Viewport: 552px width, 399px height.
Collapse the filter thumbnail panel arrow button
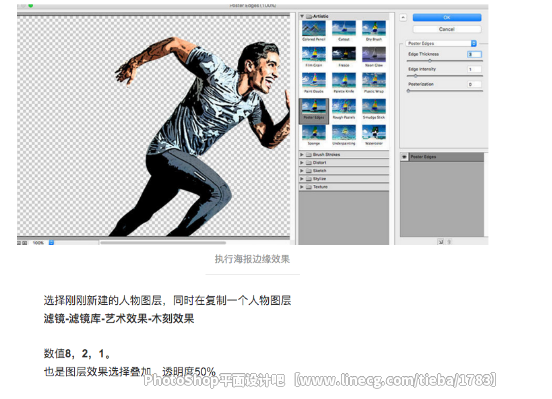[403, 17]
